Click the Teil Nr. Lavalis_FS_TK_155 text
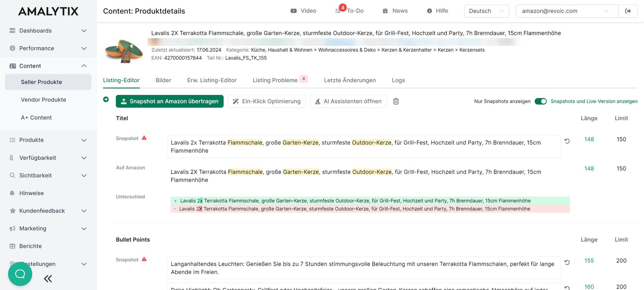Screen dimensions: 644x290 [x=237, y=58]
